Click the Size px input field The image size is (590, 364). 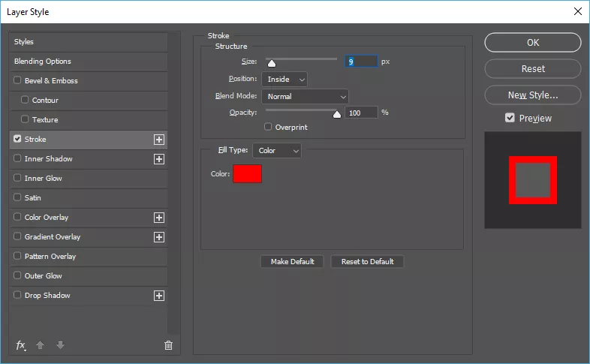click(x=361, y=62)
